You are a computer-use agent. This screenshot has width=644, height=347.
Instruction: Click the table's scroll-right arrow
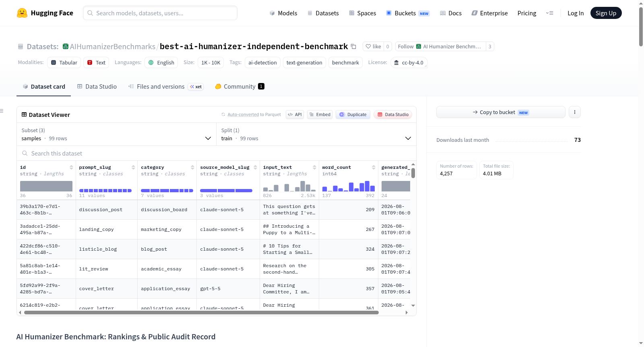(x=407, y=312)
